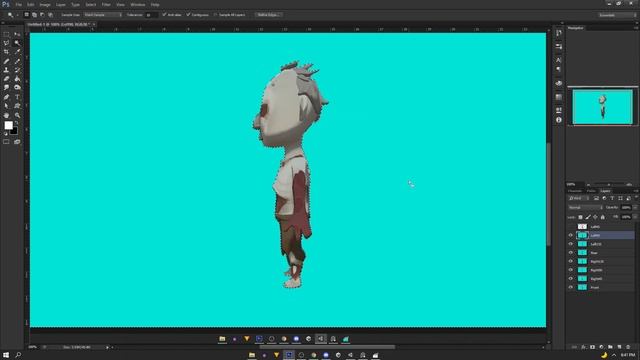Screen dimensions: 640x360
Task: Open the Fill slider dropdown arrow
Action: tap(635, 217)
